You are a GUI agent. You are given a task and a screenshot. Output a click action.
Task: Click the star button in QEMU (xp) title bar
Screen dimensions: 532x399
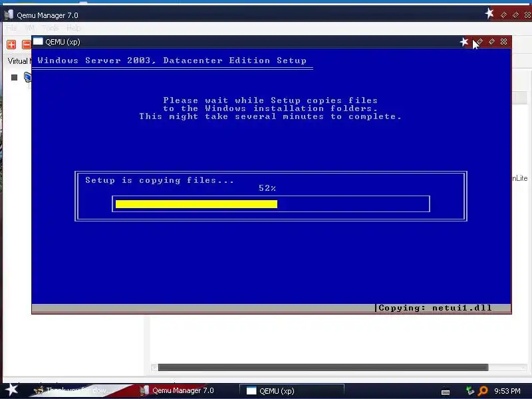coord(464,42)
